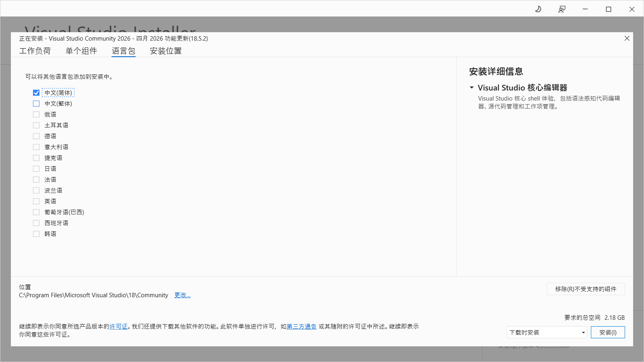
Task: Check the 葡萄牙语(巴西) language option
Action: click(36, 212)
